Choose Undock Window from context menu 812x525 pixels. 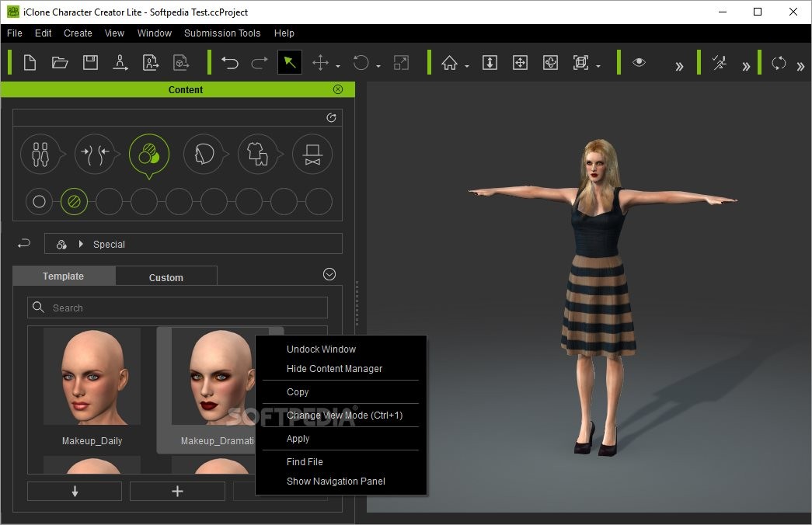point(322,349)
